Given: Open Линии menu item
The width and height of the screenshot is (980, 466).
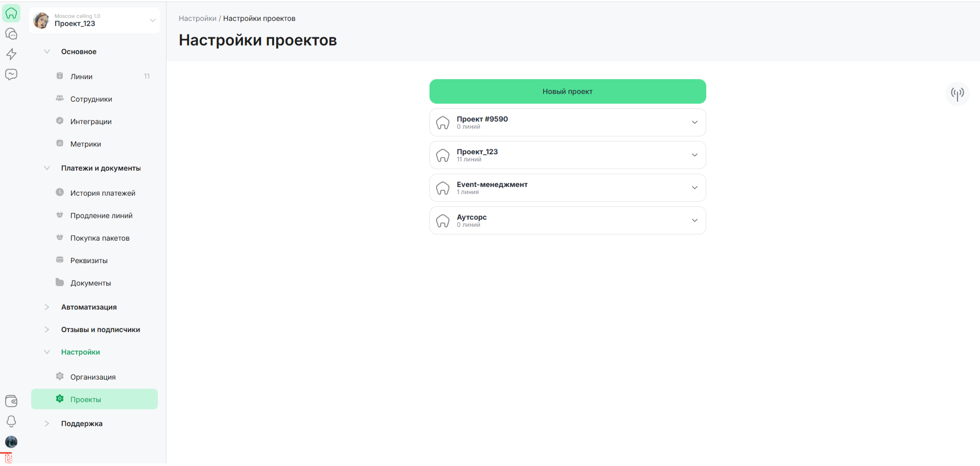Looking at the screenshot, I should (82, 77).
